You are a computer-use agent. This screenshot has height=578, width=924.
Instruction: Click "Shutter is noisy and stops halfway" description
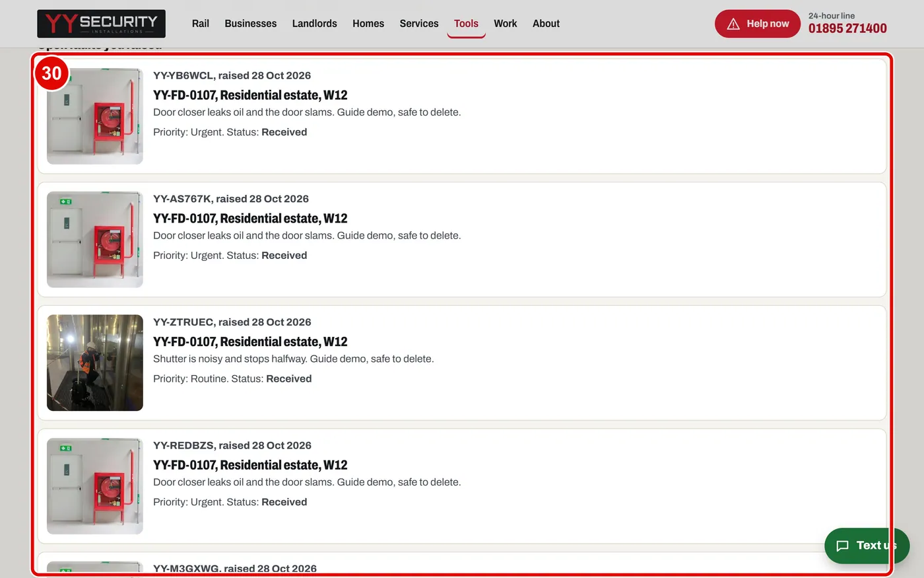point(294,359)
